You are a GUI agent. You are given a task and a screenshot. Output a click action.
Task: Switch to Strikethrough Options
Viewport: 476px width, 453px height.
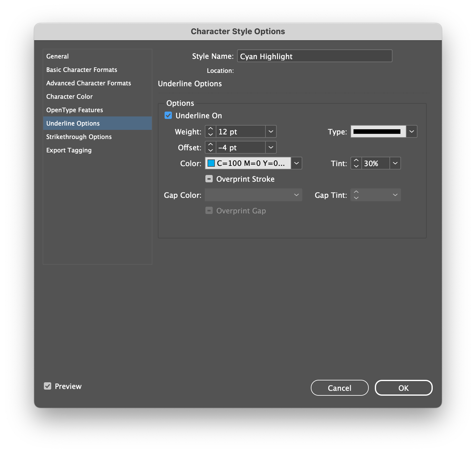pyautogui.click(x=79, y=137)
